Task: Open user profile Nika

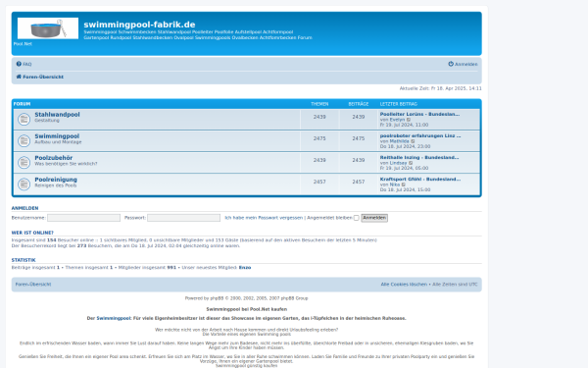Action: pyautogui.click(x=395, y=184)
